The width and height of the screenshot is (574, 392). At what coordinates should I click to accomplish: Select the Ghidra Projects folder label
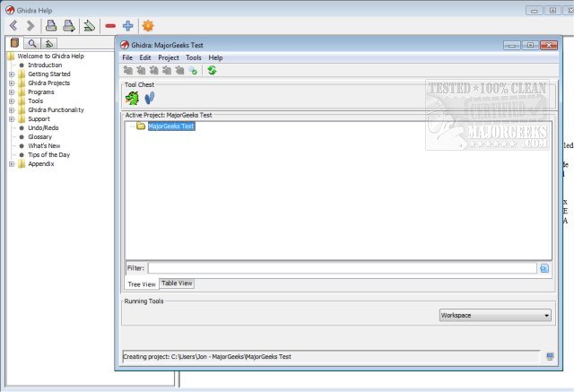coord(48,83)
